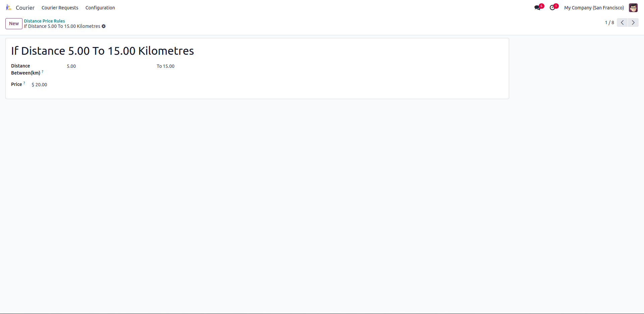The width and height of the screenshot is (644, 314).
Task: Open My Company (San Francisco) company switcher
Action: point(594,8)
